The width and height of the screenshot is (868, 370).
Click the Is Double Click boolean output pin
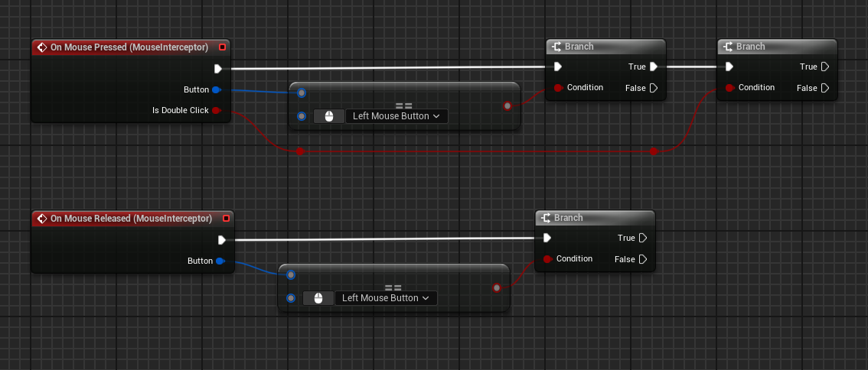click(x=217, y=111)
